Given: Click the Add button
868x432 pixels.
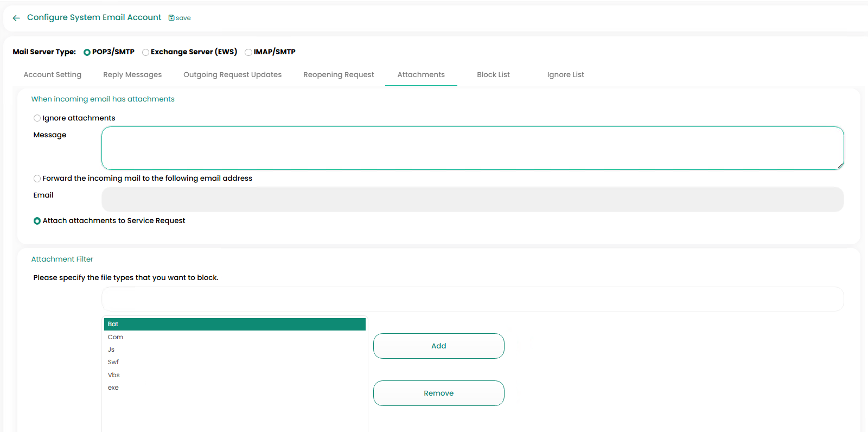Looking at the screenshot, I should click(438, 346).
